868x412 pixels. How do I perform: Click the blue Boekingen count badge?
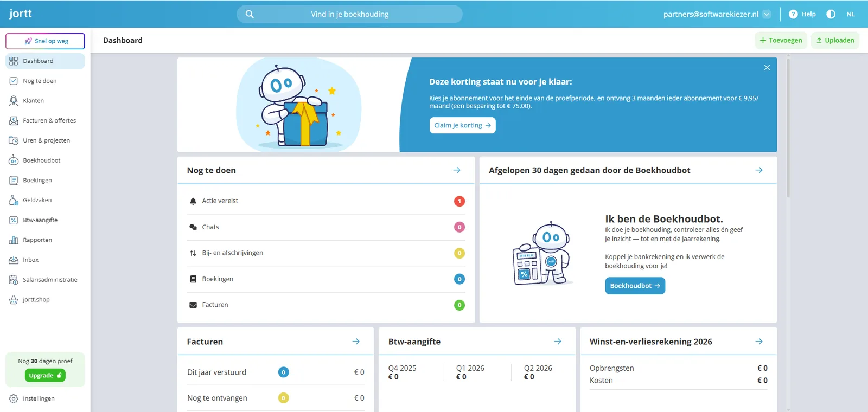click(459, 279)
